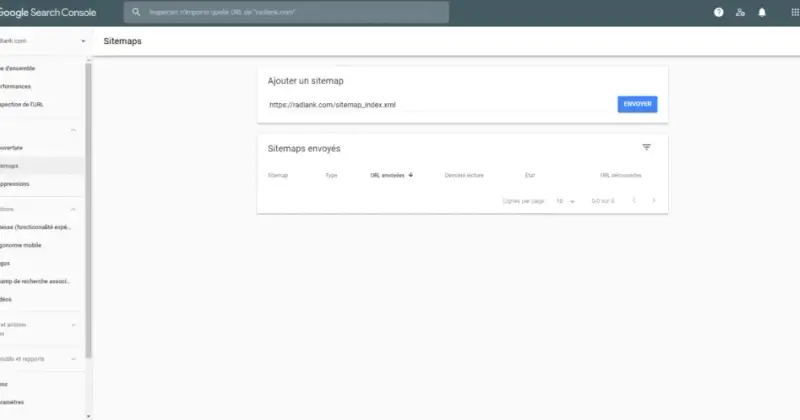
Task: Open the help question mark icon
Action: click(718, 12)
